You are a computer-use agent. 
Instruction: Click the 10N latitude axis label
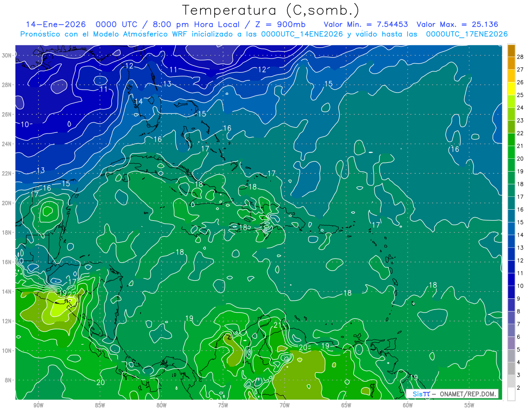pos(7,351)
